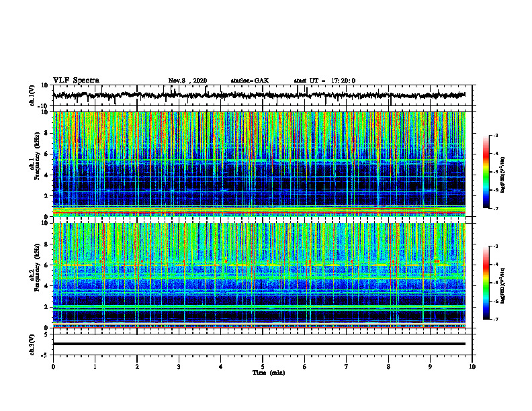Viewport: 532px width, 411px height.
Task: Click the '2' tick on the Time axis
Action: (x=137, y=367)
